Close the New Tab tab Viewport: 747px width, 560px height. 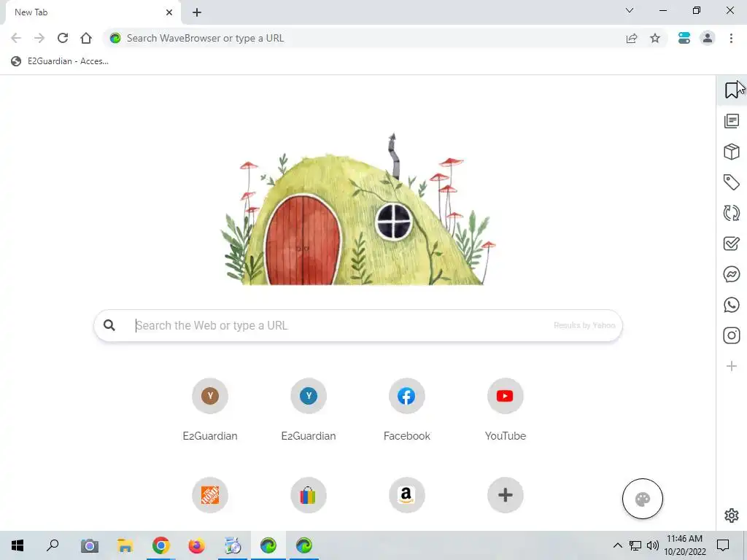(x=169, y=12)
